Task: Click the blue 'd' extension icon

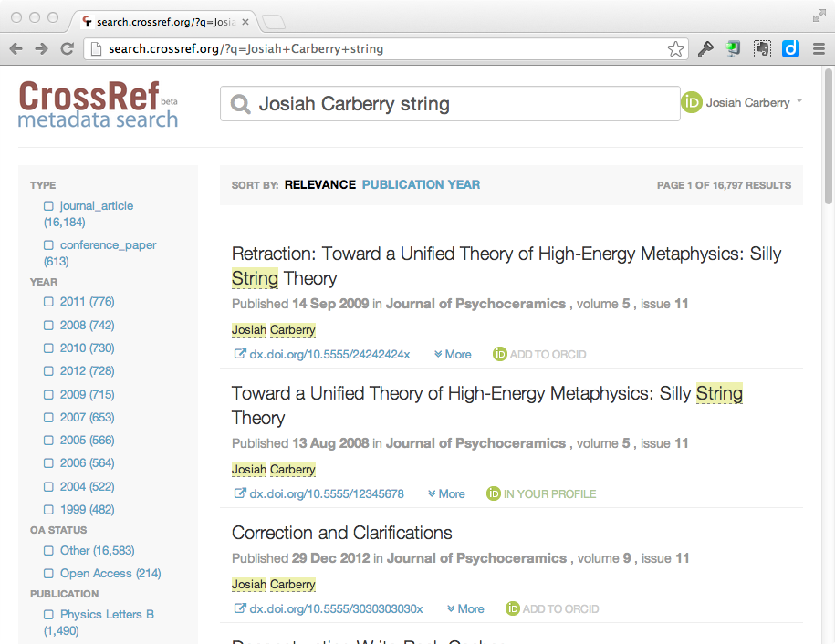Action: coord(790,49)
